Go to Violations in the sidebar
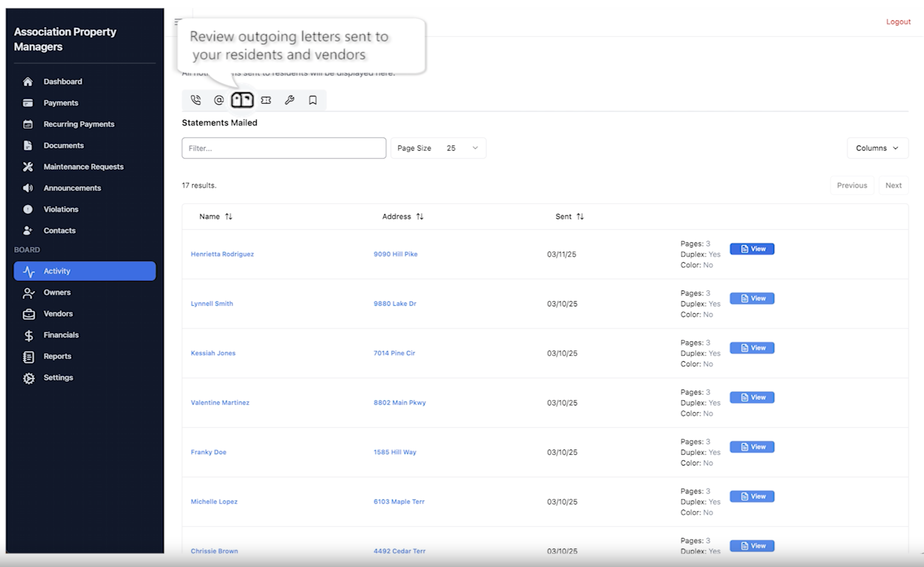924x567 pixels. 61,209
